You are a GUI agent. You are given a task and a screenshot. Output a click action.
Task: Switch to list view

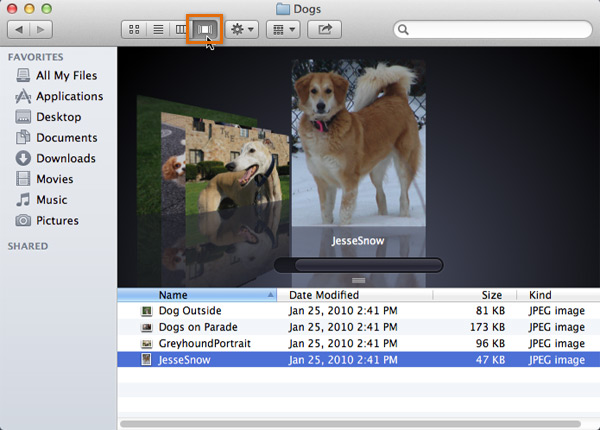(x=158, y=29)
